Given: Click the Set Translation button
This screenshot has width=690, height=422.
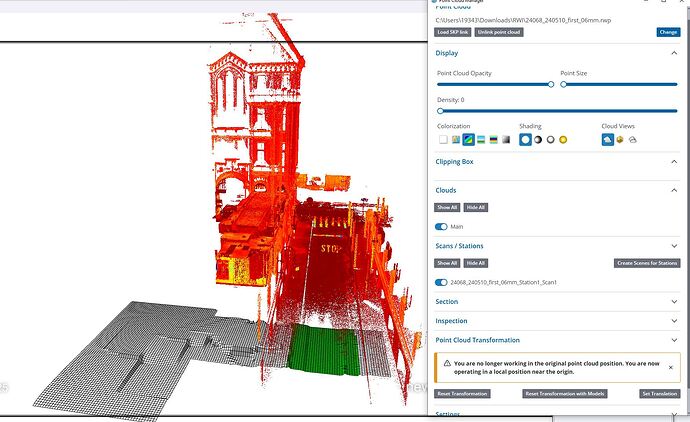Looking at the screenshot, I should click(x=660, y=394).
